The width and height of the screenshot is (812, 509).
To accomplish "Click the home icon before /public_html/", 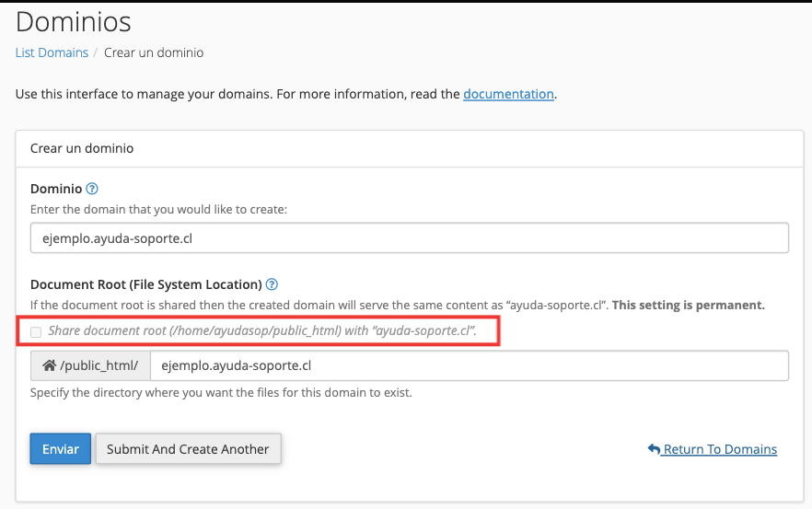I will (49, 365).
